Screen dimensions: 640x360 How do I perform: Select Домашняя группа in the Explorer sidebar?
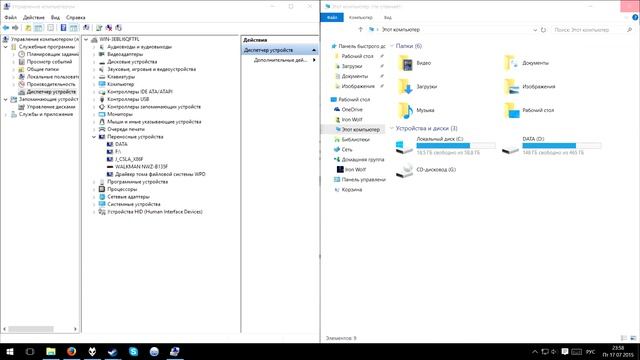coord(363,160)
